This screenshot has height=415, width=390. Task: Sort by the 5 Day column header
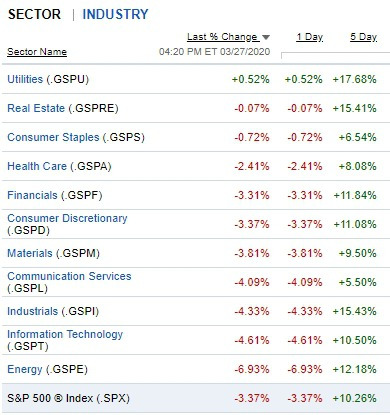point(363,37)
